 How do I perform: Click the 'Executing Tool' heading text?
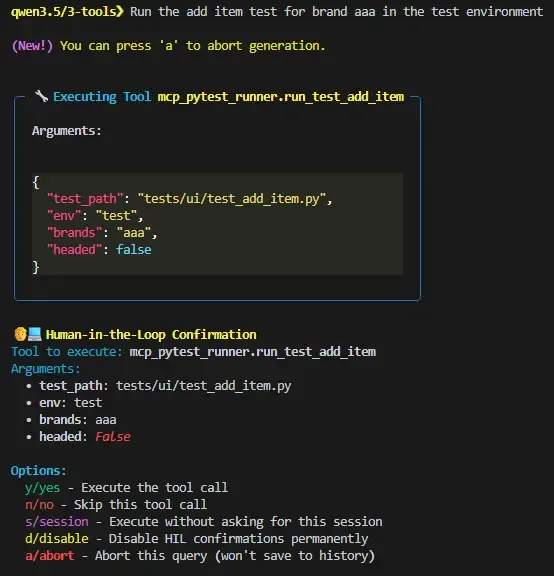point(102,97)
